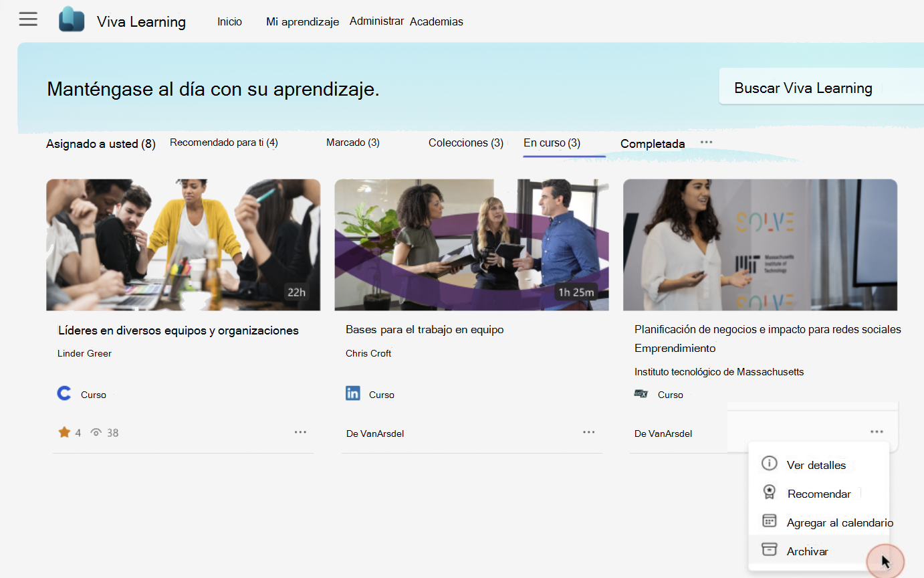Open the hamburger navigation menu
This screenshot has width=924, height=578.
tap(28, 19)
